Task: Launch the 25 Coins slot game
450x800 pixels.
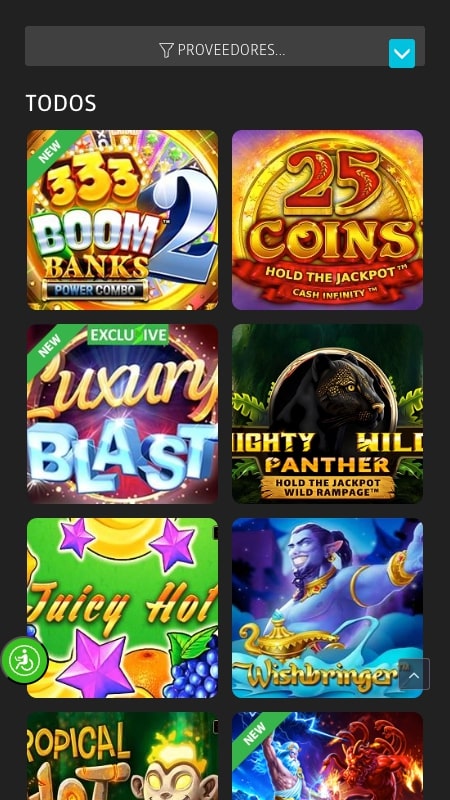Action: [x=328, y=220]
